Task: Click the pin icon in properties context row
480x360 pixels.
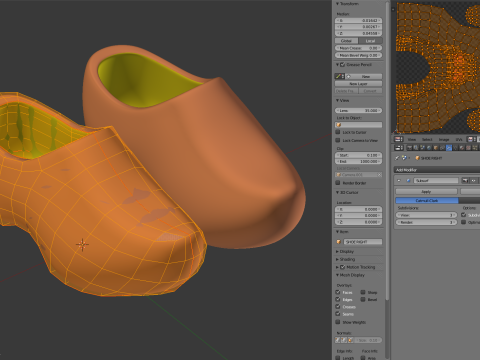Action: tap(397, 158)
